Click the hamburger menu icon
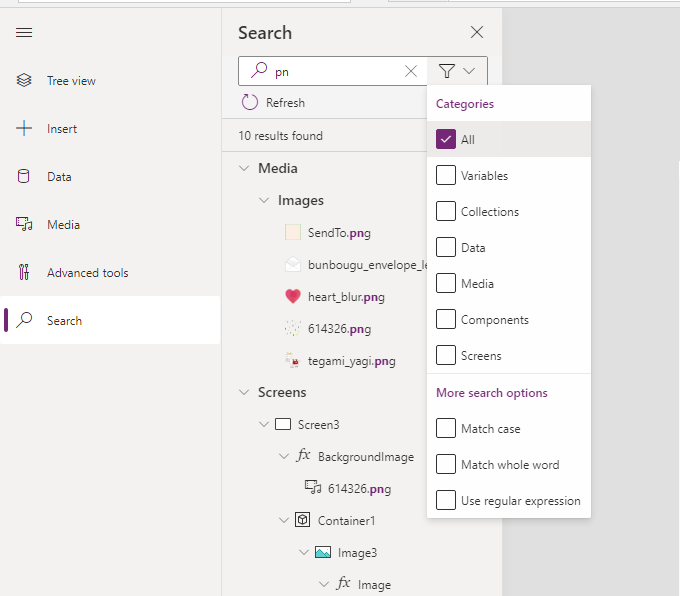This screenshot has width=680, height=596. (24, 33)
